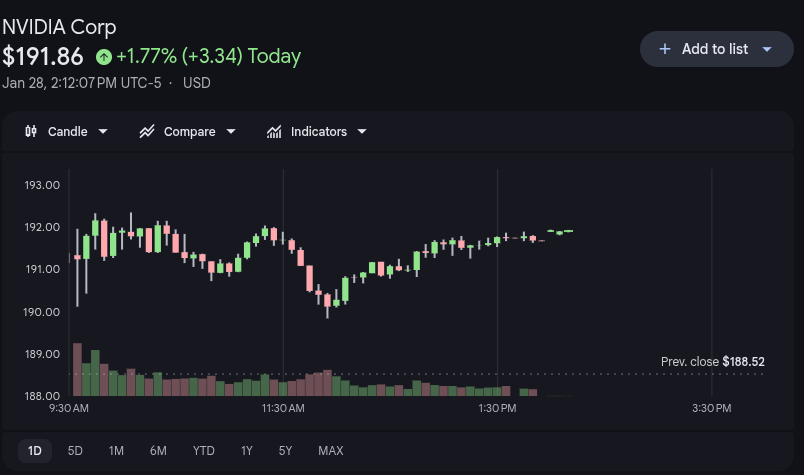This screenshot has height=475, width=804.
Task: Open the Compare dropdown arrow
Action: 231,131
